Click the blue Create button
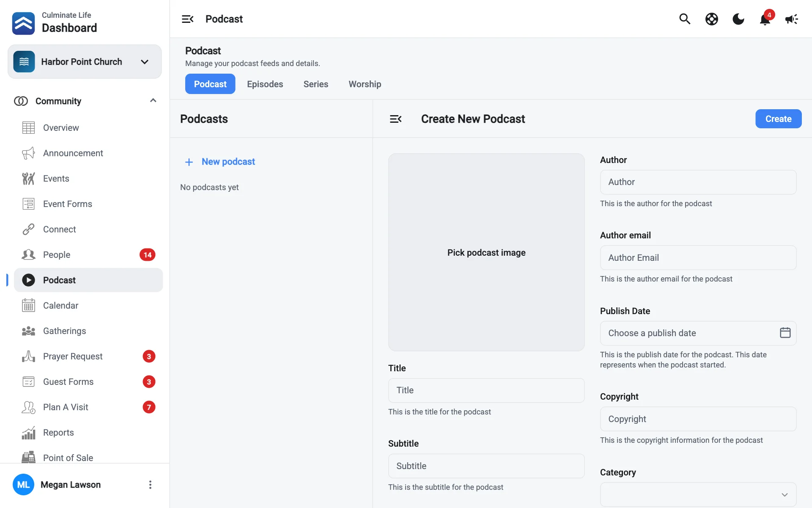The height and width of the screenshot is (508, 812). 779,119
